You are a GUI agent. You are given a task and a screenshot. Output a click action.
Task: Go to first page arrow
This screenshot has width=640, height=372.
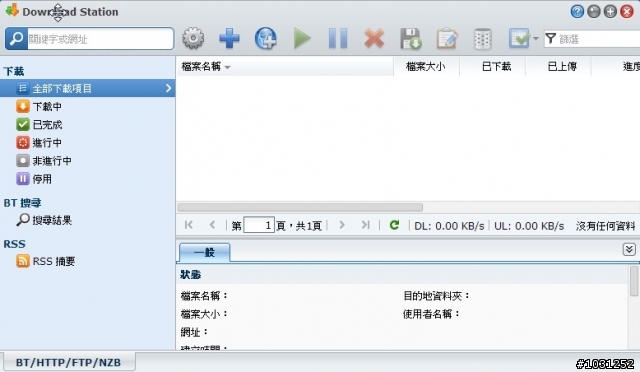pos(189,225)
